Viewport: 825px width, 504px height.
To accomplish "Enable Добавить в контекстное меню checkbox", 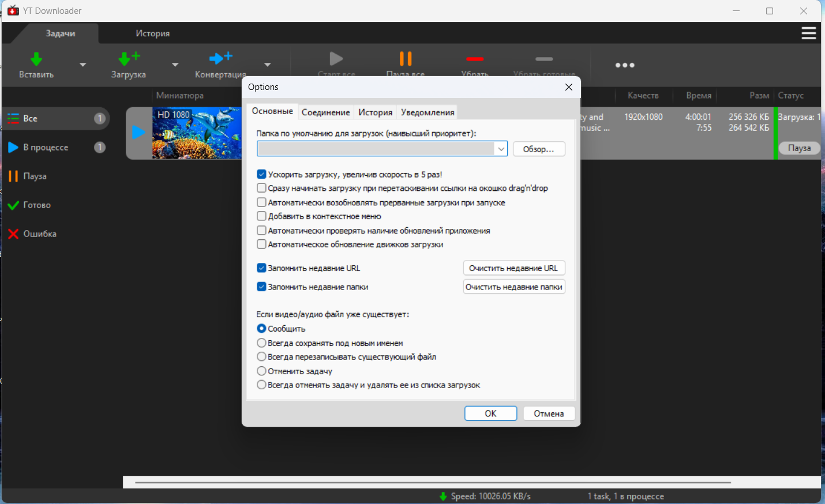I will (261, 216).
